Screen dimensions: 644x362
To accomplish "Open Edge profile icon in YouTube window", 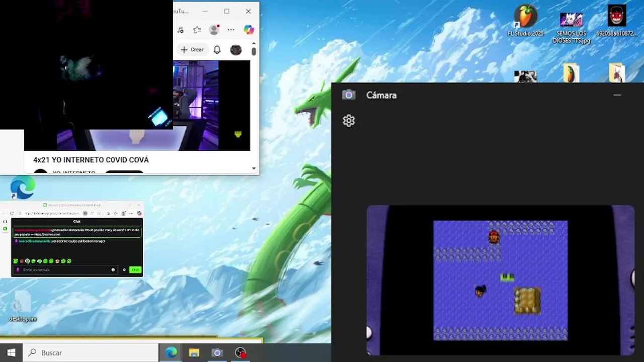I will pos(214,30).
